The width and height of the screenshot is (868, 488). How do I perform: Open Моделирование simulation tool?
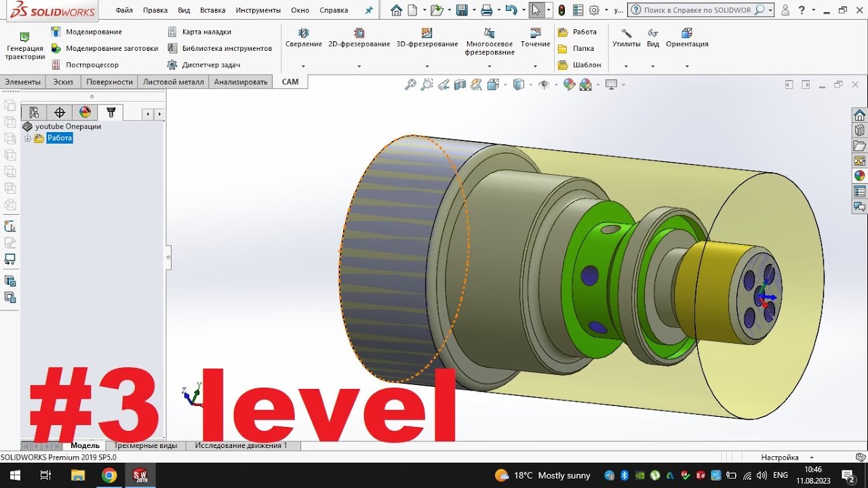[x=86, y=32]
